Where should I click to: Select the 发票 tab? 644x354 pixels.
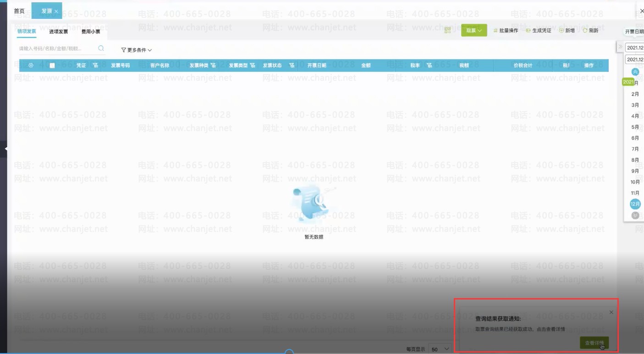coord(46,11)
